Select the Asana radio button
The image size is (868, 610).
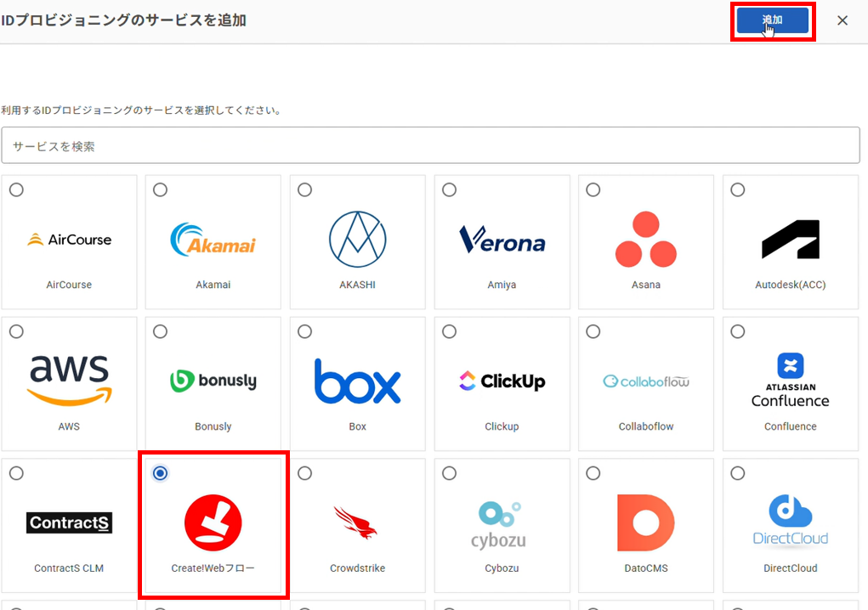pyautogui.click(x=593, y=189)
